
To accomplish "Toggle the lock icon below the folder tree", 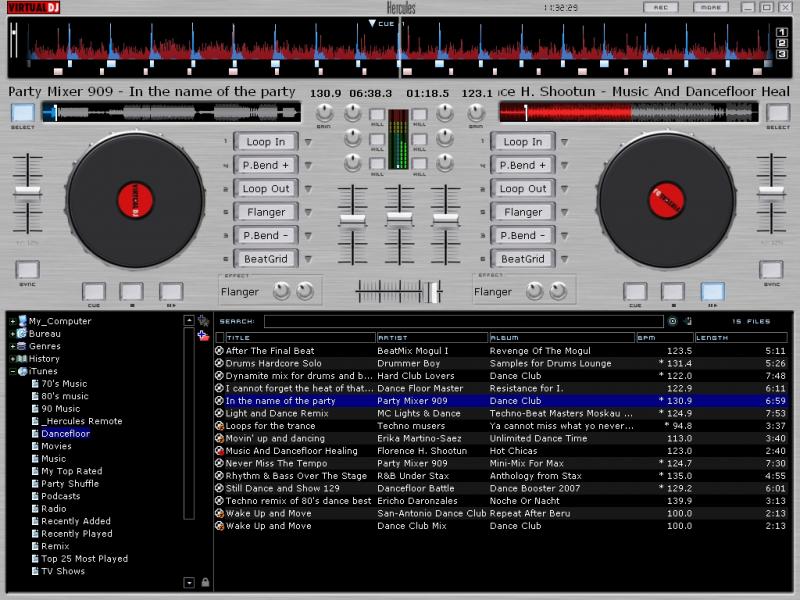I will click(205, 582).
